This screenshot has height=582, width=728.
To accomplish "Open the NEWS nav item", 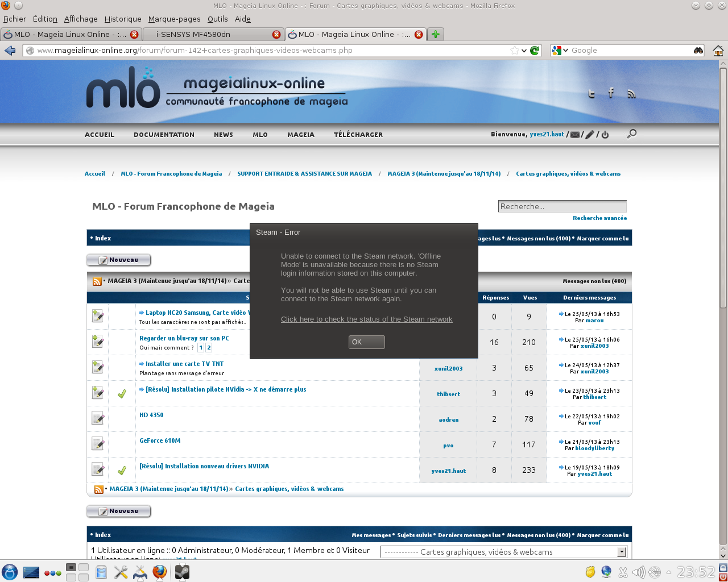I will [x=224, y=135].
